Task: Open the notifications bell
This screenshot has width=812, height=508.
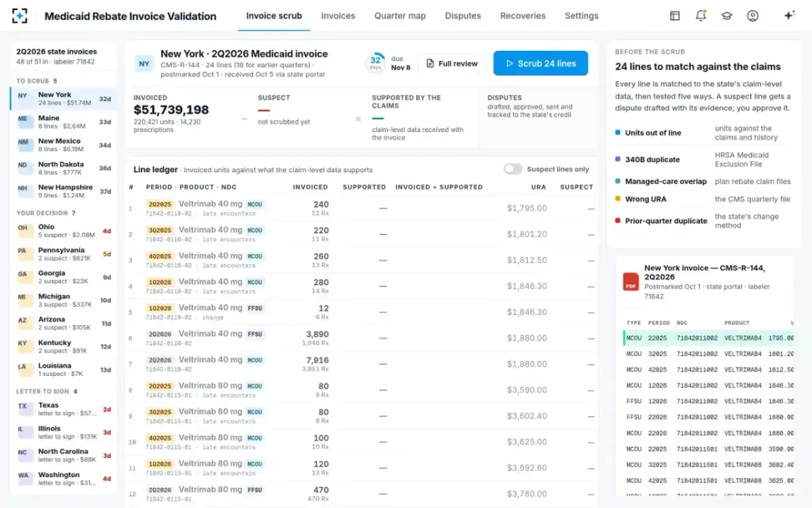Action: tap(700, 16)
